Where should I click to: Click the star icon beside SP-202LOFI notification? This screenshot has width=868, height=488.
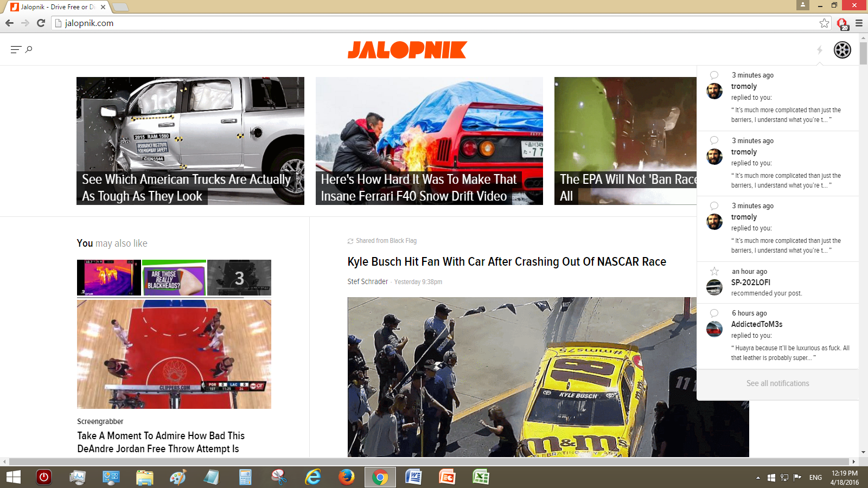point(714,271)
